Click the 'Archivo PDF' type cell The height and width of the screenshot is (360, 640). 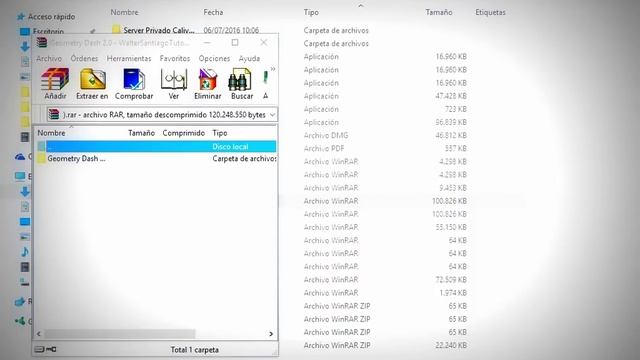tap(324, 148)
